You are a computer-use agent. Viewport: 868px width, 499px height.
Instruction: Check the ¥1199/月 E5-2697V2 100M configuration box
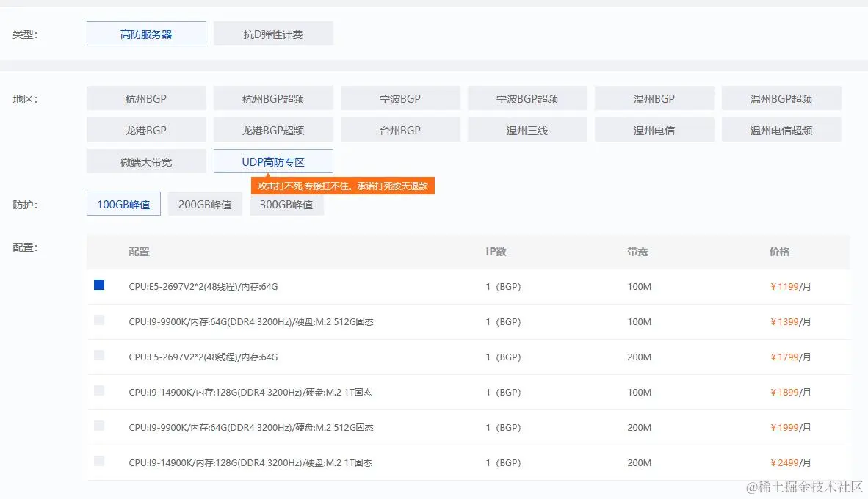[x=99, y=285]
